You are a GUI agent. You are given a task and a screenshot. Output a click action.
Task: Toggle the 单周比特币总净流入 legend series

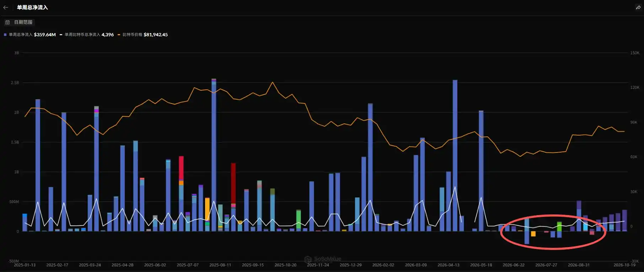pos(87,34)
